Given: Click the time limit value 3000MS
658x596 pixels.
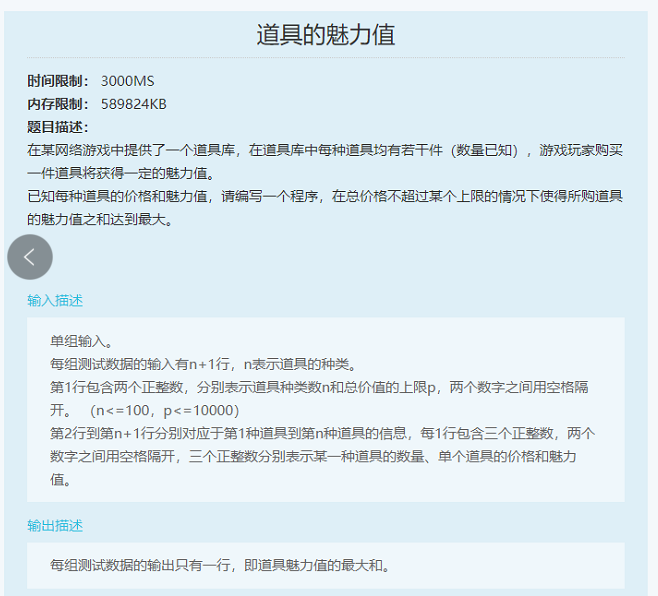Looking at the screenshot, I should [128, 81].
